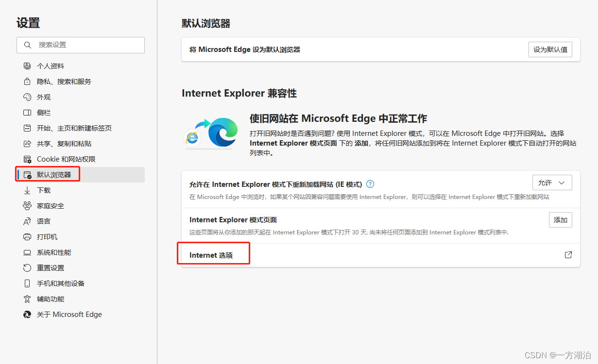The image size is (598, 364).
Task: Click the Internet 选项 row label
Action: (x=211, y=255)
